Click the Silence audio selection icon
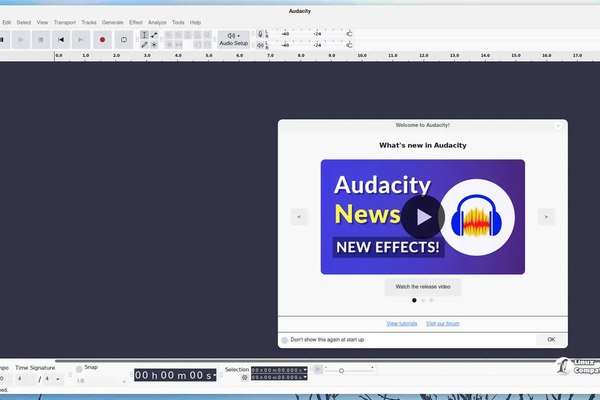This screenshot has height=400, width=600. tap(178, 45)
